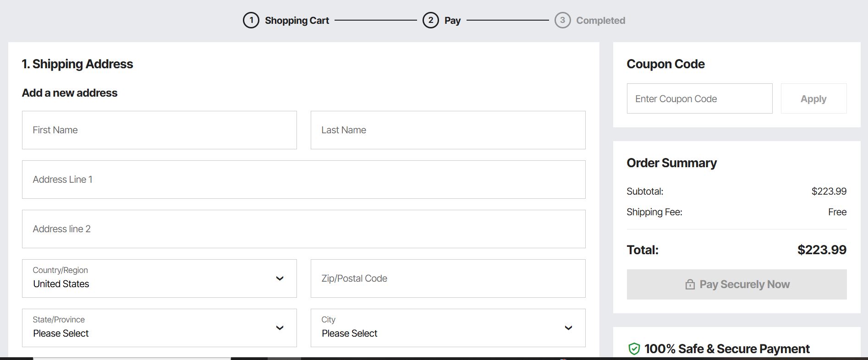Click the greyed step 3 circled number icon
The image size is (868, 360).
pos(562,20)
